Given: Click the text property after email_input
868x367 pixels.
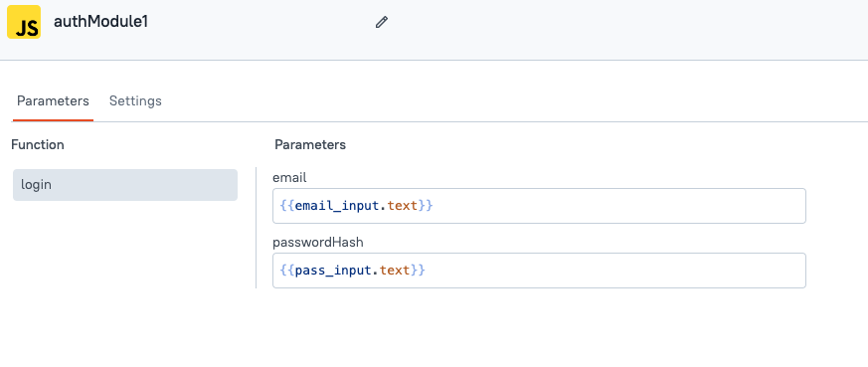Looking at the screenshot, I should [403, 206].
